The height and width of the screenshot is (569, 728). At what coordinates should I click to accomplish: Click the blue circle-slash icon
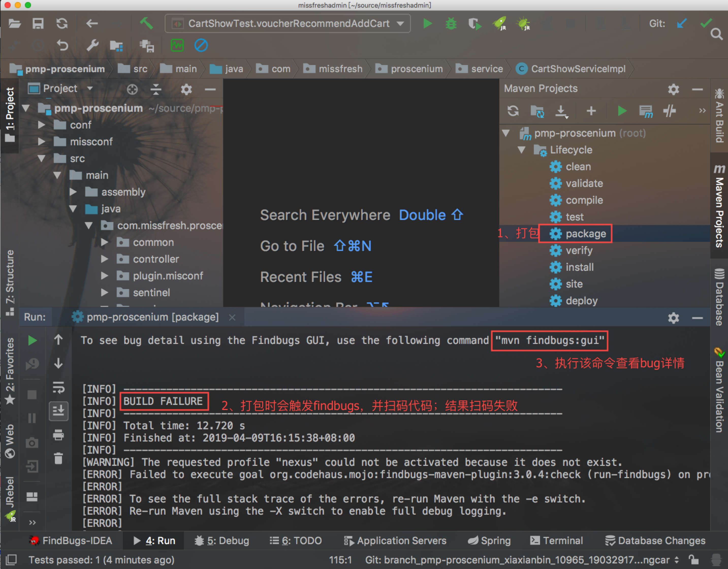[201, 45]
